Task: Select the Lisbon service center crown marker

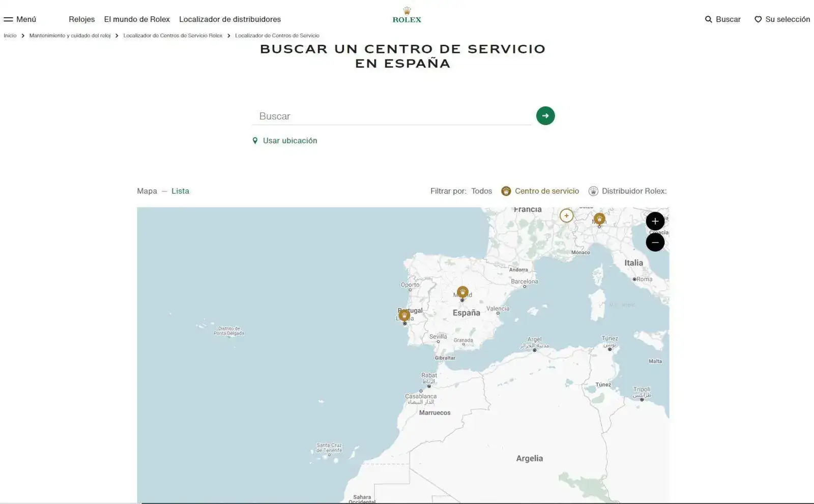Action: [404, 315]
